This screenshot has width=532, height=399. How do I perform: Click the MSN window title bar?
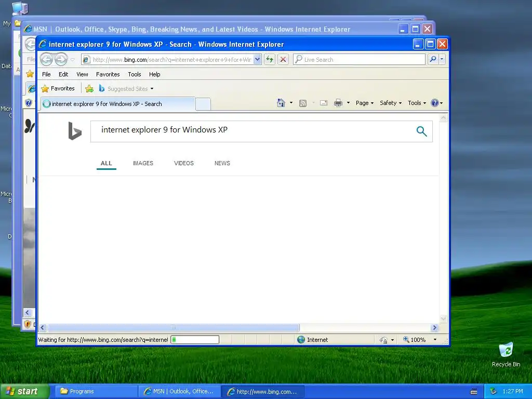click(x=210, y=29)
